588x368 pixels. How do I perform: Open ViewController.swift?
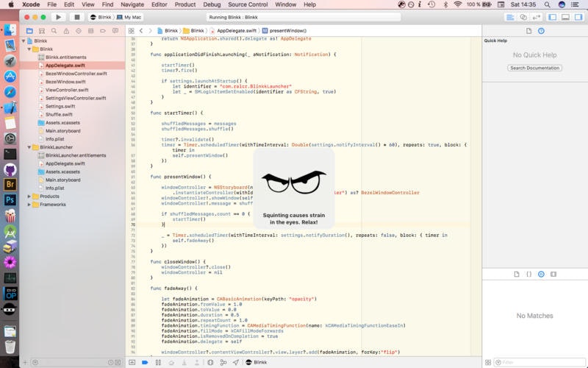coord(67,90)
